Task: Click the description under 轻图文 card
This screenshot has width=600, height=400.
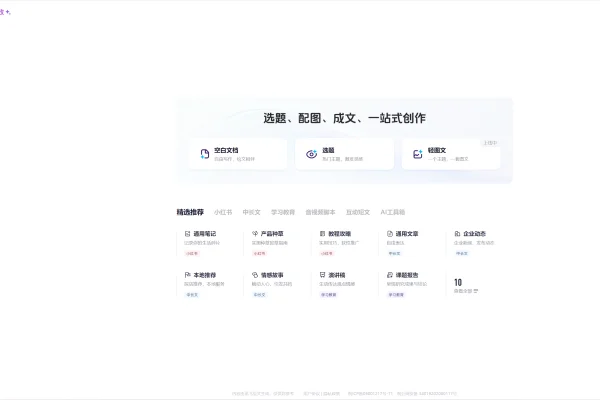Action: (448, 159)
